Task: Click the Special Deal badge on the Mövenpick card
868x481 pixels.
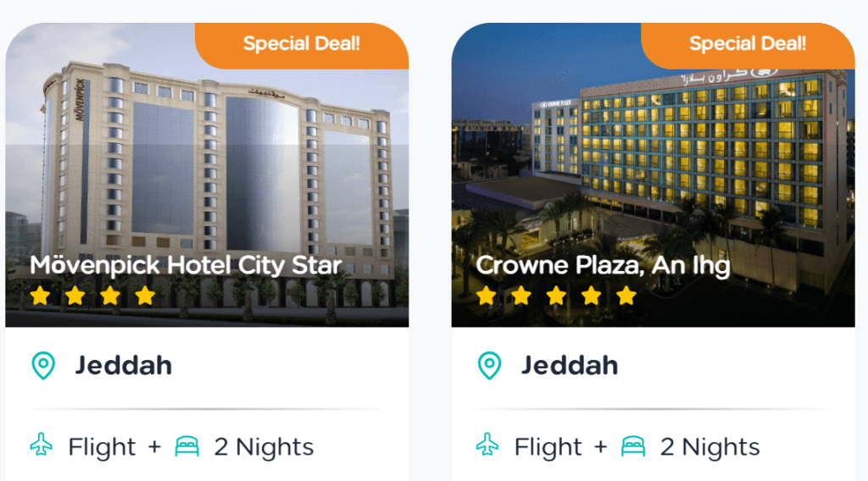Action: point(302,44)
